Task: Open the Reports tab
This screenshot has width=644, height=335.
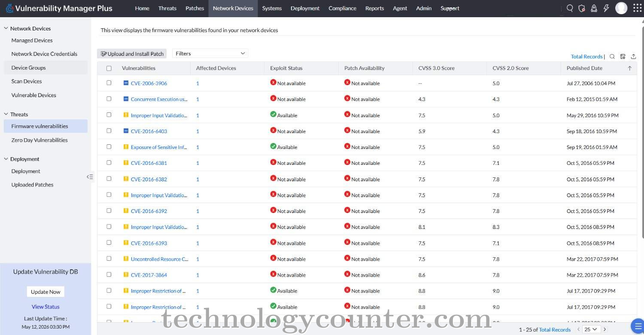Action: pyautogui.click(x=374, y=8)
